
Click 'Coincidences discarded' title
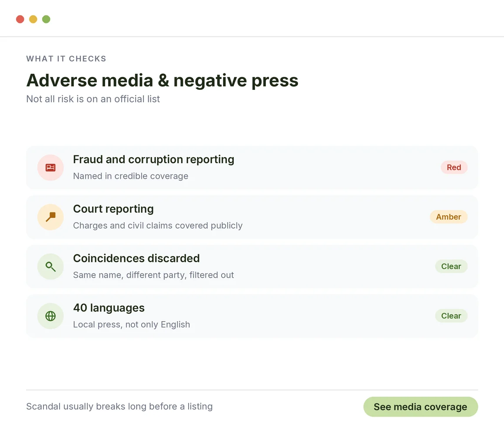click(136, 258)
